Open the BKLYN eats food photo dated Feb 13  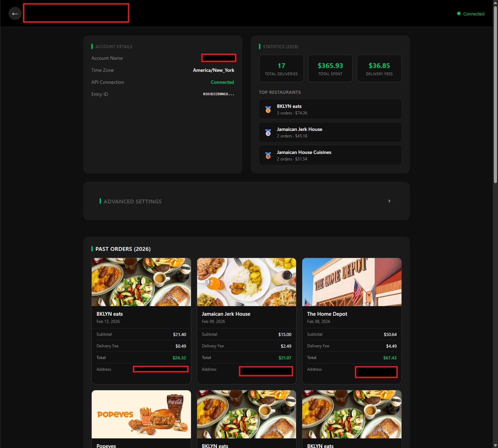coord(141,282)
